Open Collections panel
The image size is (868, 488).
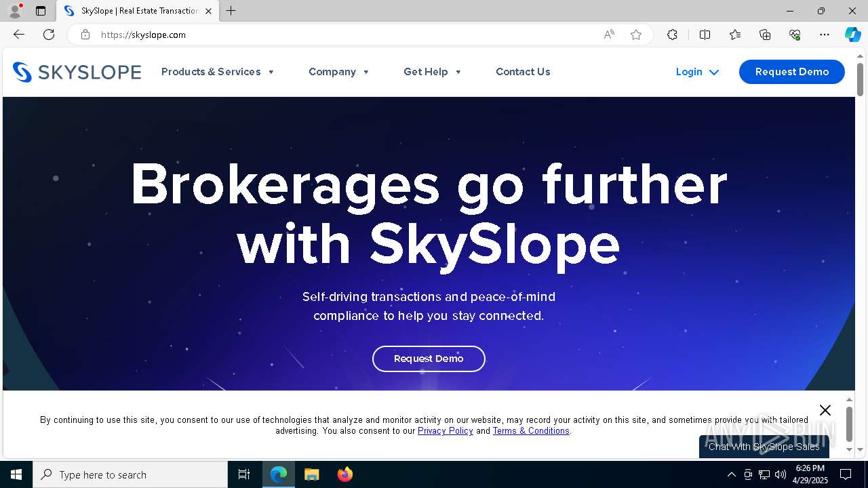pos(765,35)
